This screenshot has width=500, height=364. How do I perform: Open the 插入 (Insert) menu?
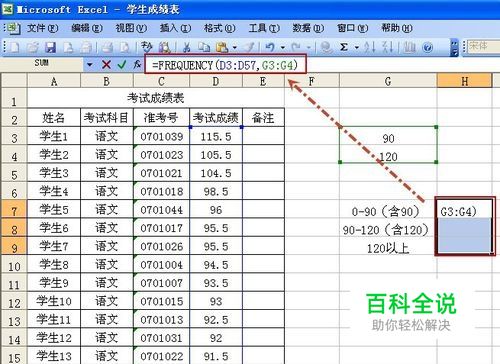click(175, 28)
